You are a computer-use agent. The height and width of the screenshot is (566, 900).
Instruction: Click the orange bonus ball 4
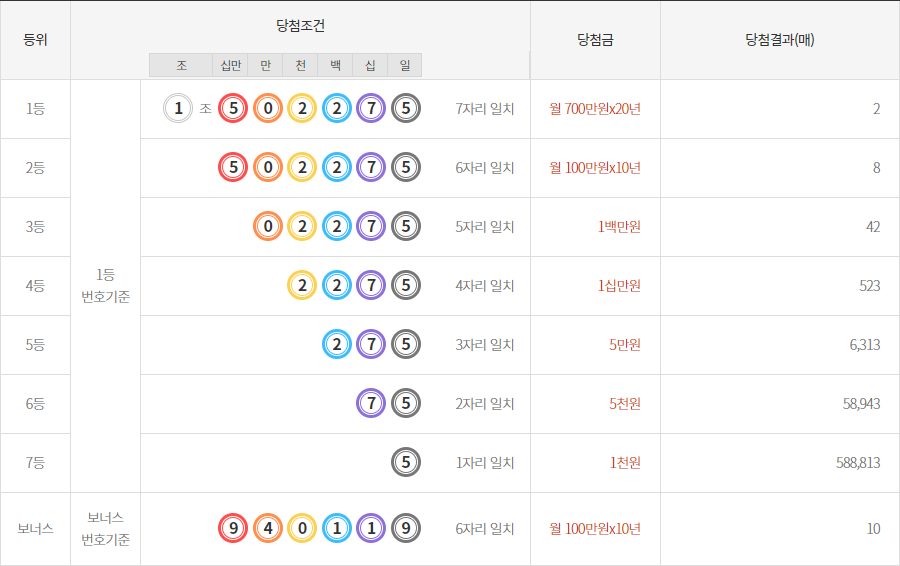click(x=267, y=528)
